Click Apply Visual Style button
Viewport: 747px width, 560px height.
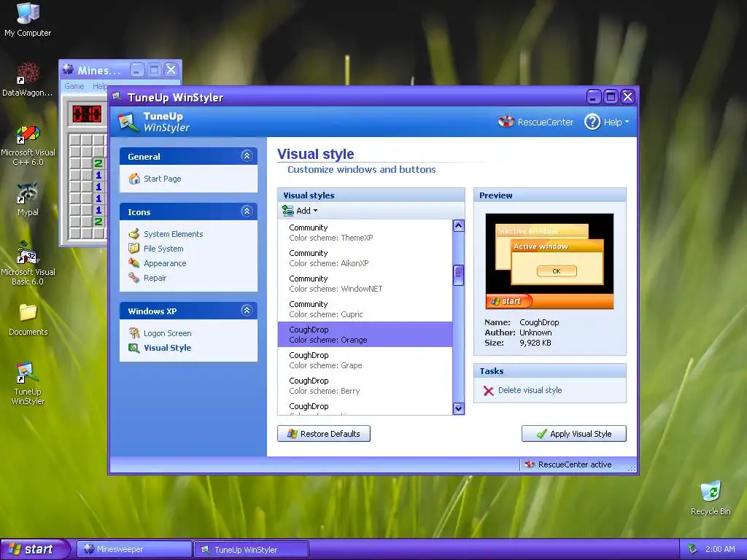pyautogui.click(x=574, y=434)
